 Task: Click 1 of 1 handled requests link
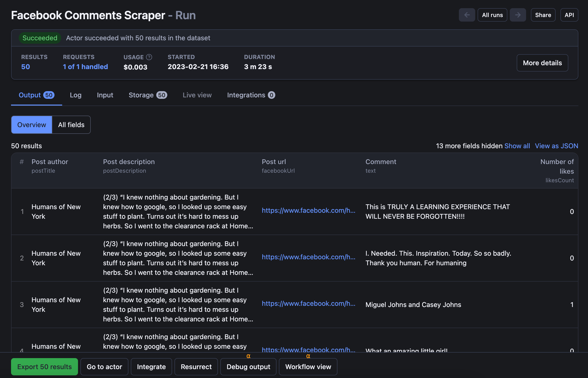point(85,66)
